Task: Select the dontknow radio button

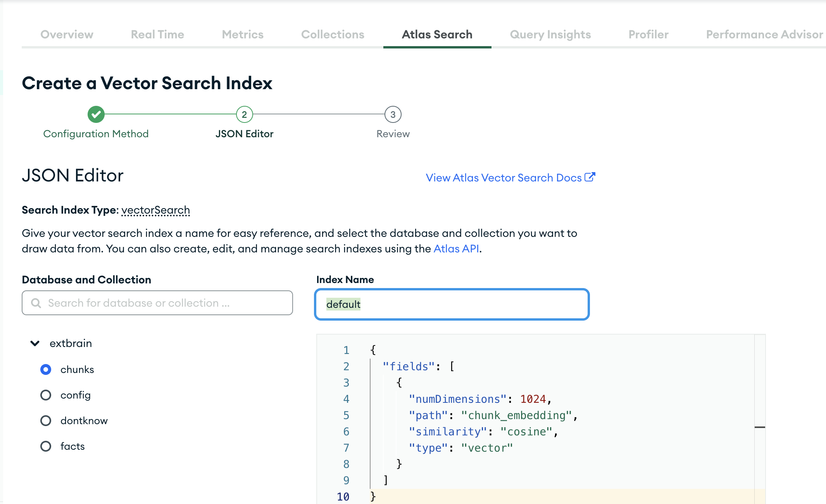Action: pyautogui.click(x=45, y=419)
